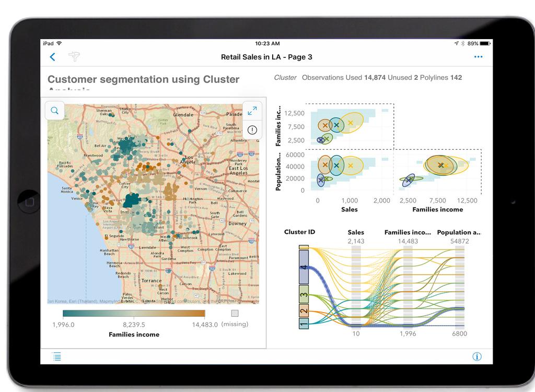Tap the Wi-Fi status icon

[60, 43]
